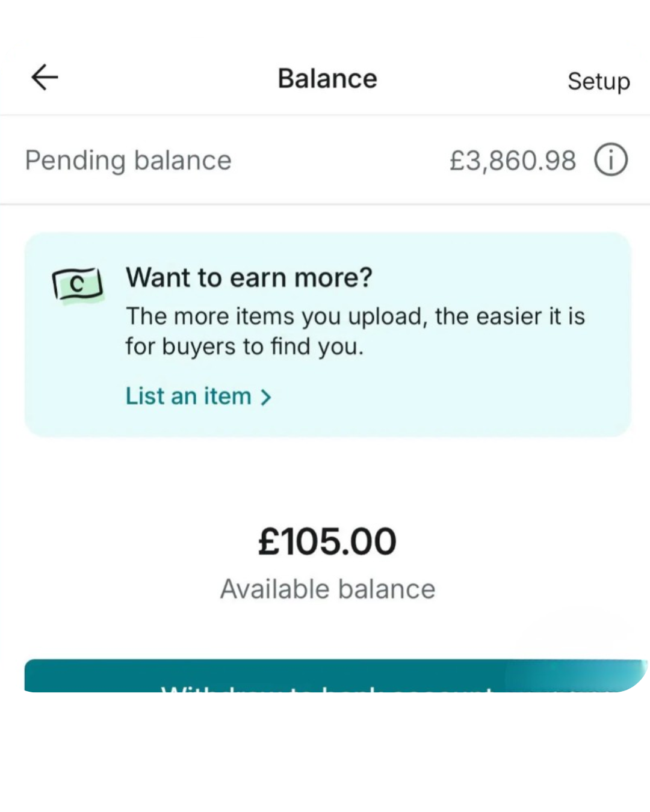Tap the £105.00 available amount
The width and height of the screenshot is (650, 812).
(x=327, y=541)
